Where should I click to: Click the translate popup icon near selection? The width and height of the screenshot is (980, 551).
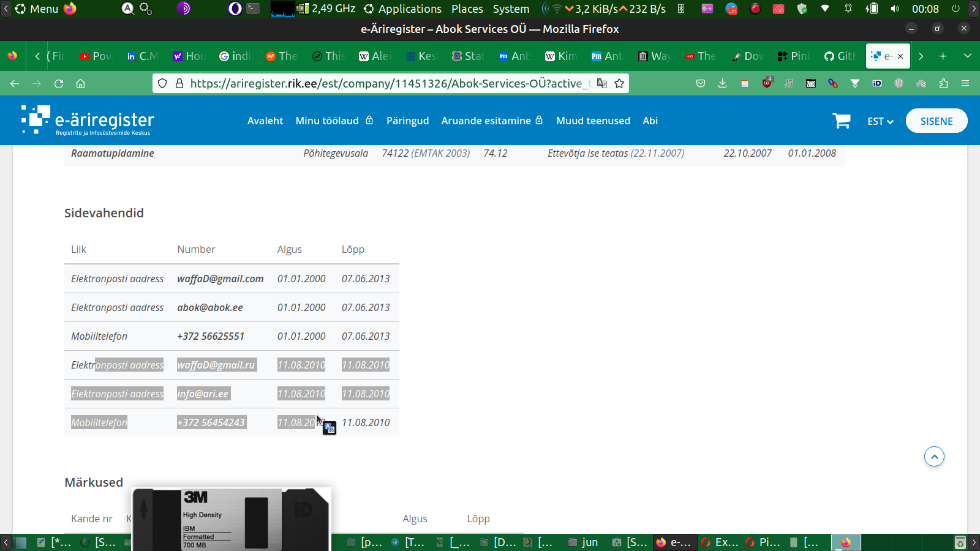coord(330,428)
